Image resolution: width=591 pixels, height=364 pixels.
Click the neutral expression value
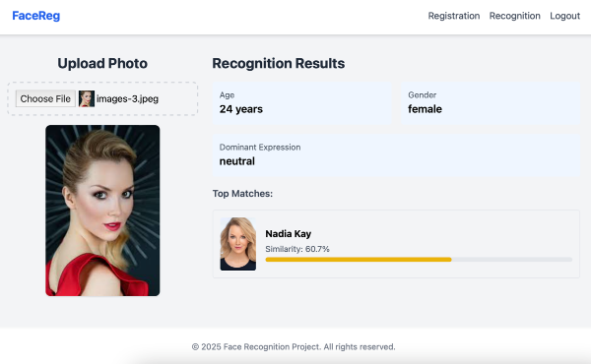coord(237,161)
